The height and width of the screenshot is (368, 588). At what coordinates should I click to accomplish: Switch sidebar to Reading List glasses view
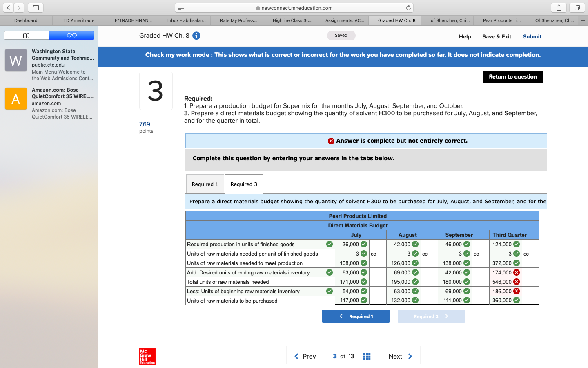tap(72, 35)
